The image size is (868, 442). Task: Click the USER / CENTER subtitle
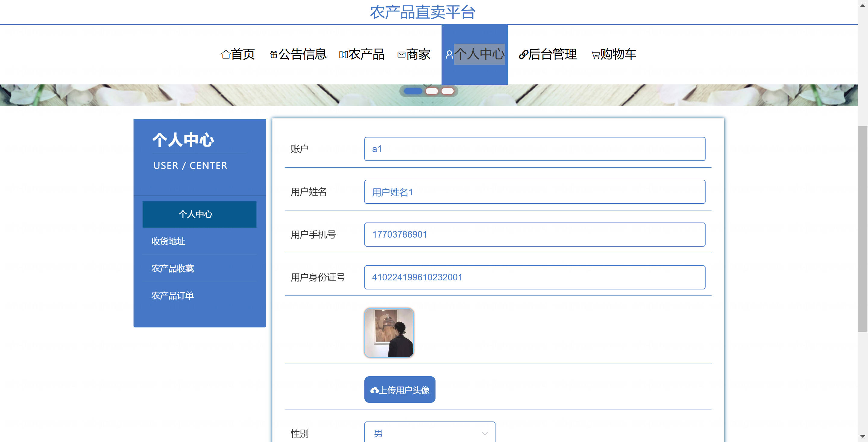point(190,166)
